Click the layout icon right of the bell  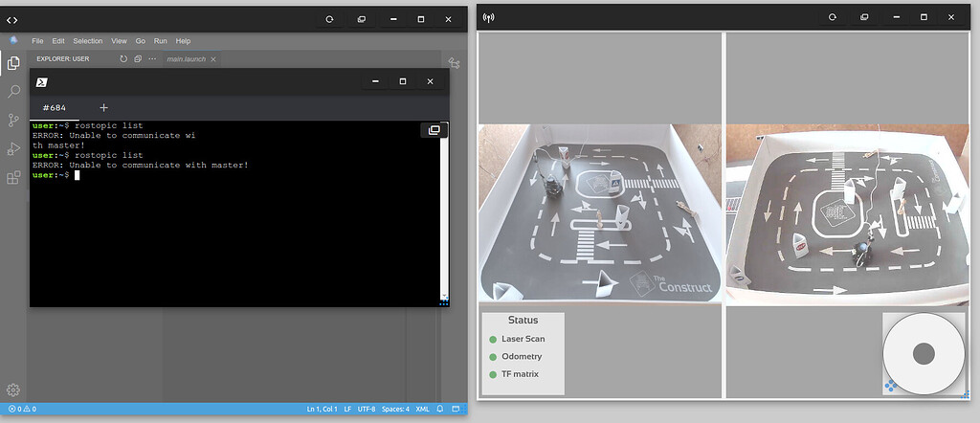pos(456,410)
